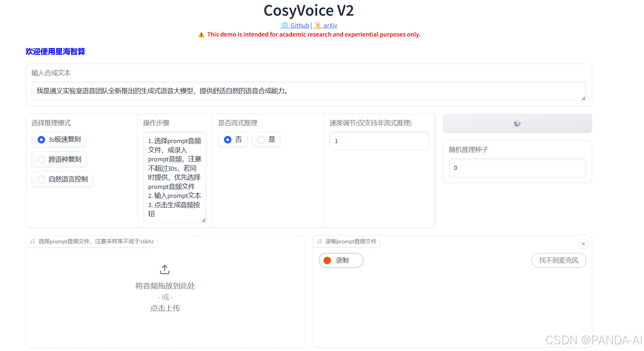Click the random inference seed input
The image size is (644, 351).
coord(517,168)
